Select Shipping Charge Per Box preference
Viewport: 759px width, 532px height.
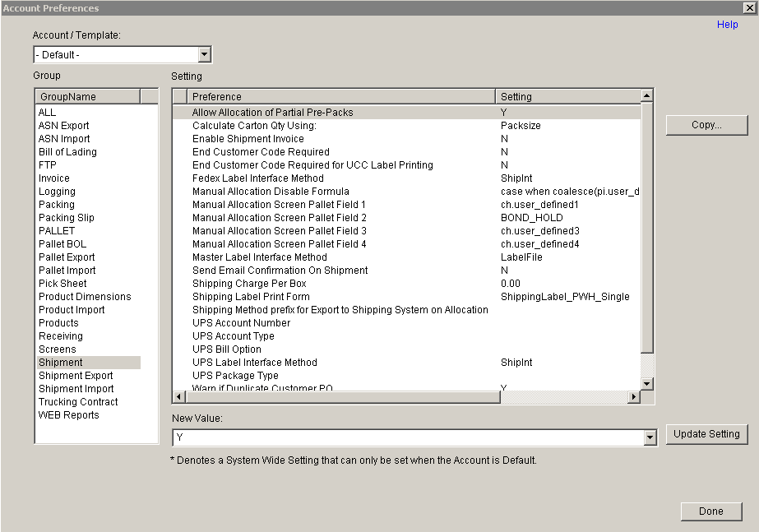pyautogui.click(x=406, y=283)
